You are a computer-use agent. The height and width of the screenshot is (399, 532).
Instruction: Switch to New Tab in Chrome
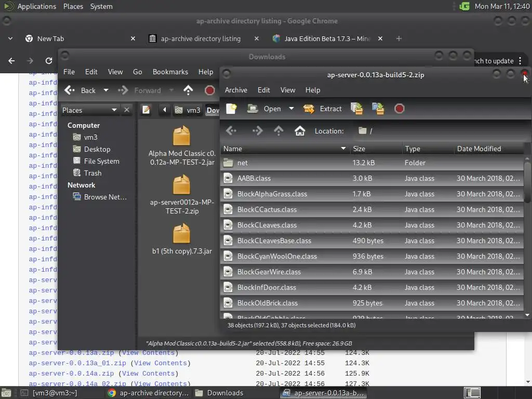[80, 38]
